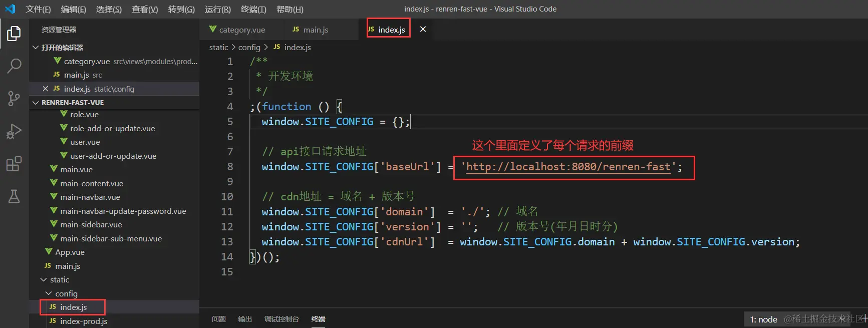Click the localhost:8080/renren-fast URL in code
The image size is (868, 328).
pyautogui.click(x=568, y=167)
